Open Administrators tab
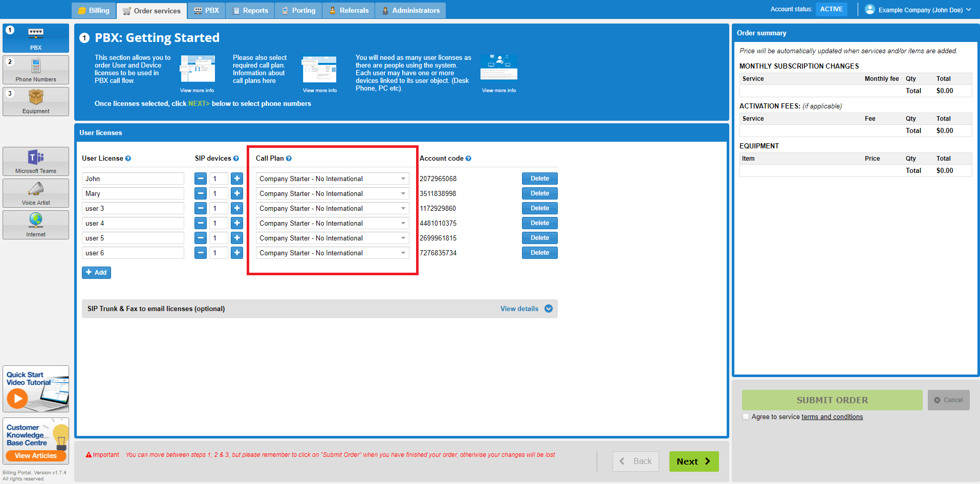Screen dimensions: 980x484 (410, 10)
